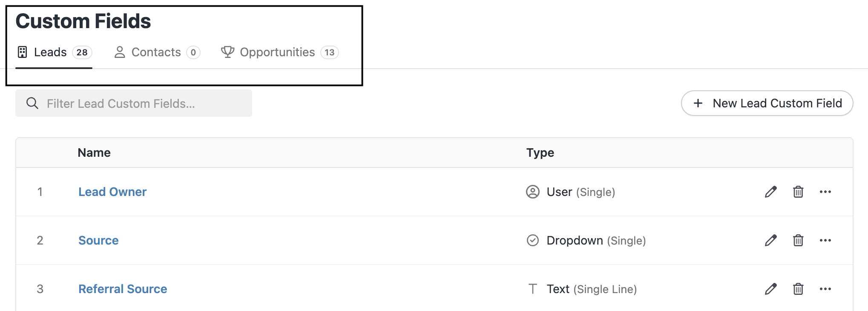Click the plus icon on New Lead Custom Field
This screenshot has width=868, height=311.
tap(698, 103)
